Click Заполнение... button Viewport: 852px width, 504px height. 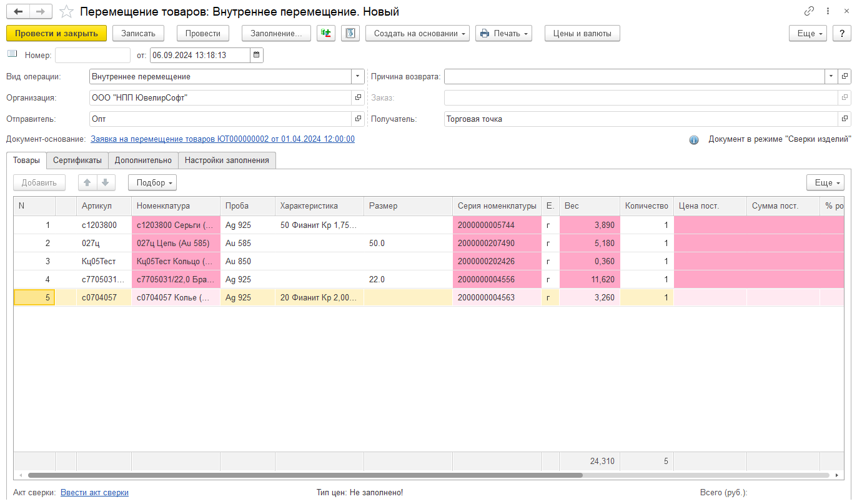point(276,33)
